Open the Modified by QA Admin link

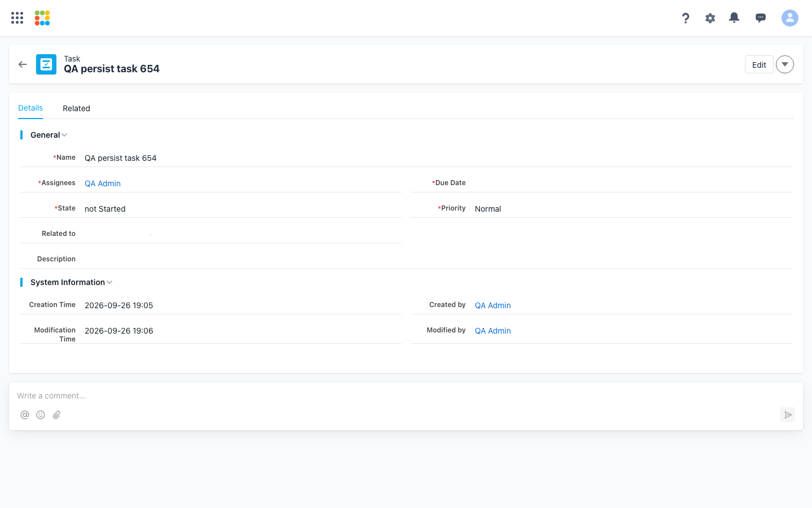point(493,331)
